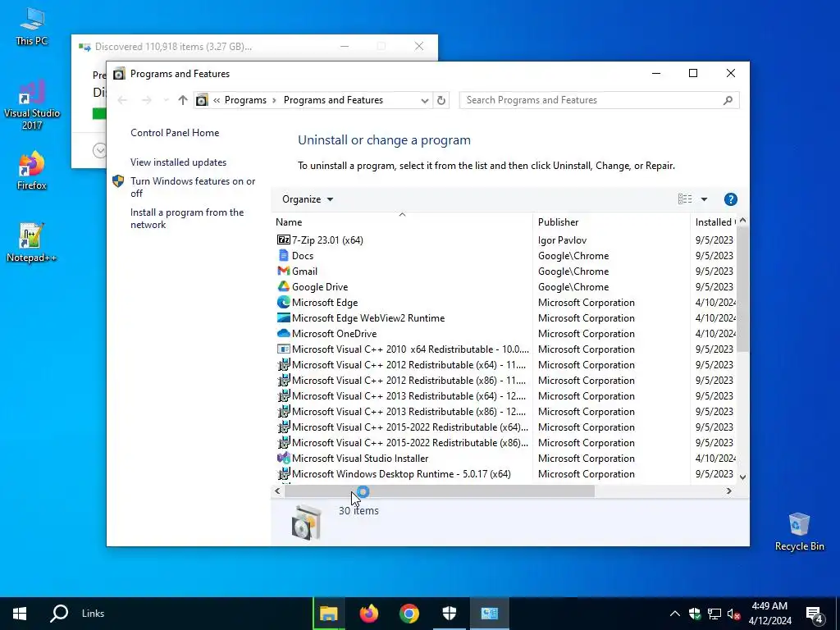Sort by Installed On column header

click(714, 221)
